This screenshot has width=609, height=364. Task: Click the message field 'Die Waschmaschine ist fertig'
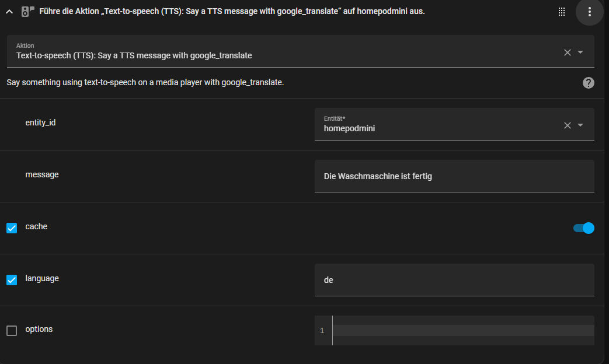tap(454, 176)
